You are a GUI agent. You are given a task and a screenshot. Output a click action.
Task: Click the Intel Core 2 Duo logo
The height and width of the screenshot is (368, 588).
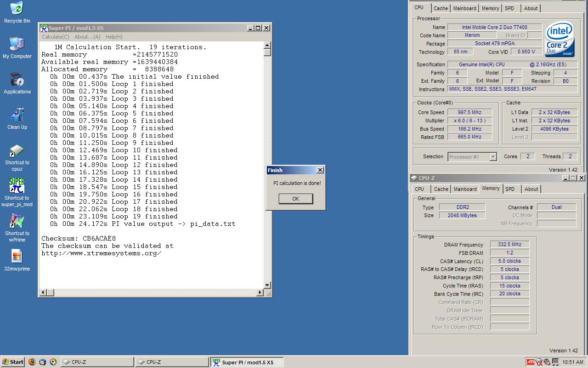pos(560,39)
